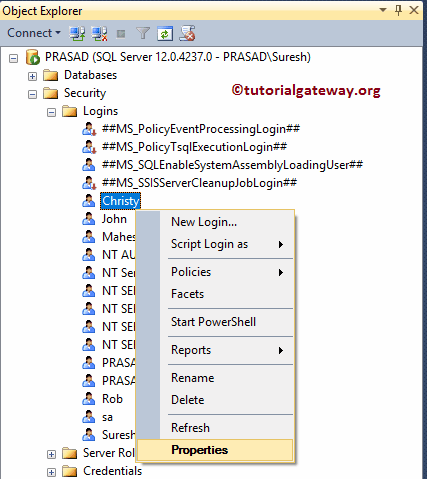Click the sa login user icon
Screen dimensions: 427x479
89,417
